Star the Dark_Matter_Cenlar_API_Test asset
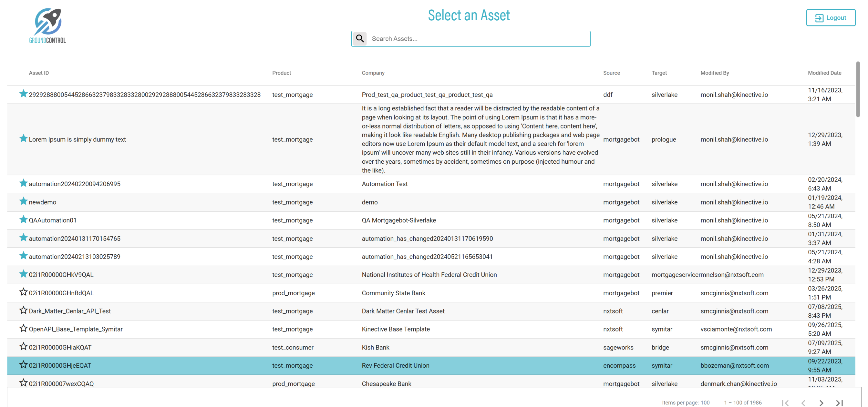Viewport: 868px width, 407px height. click(23, 310)
